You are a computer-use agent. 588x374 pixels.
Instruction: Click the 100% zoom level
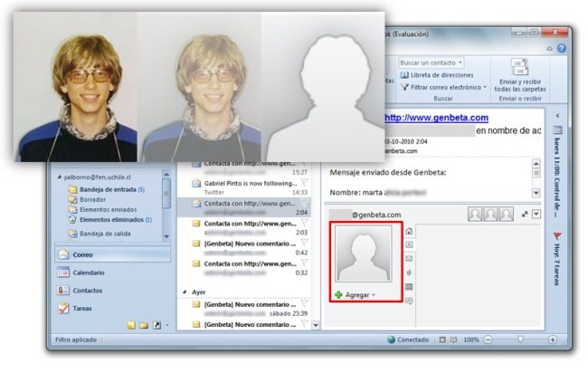point(471,340)
